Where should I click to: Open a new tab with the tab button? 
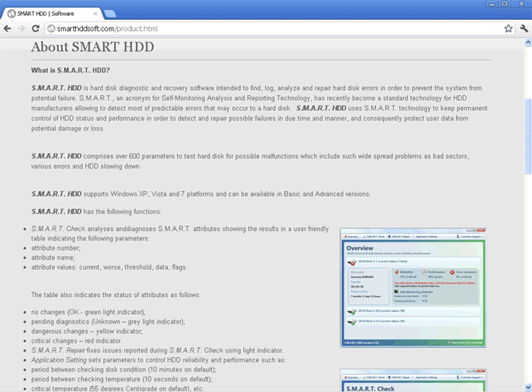pyautogui.click(x=109, y=14)
